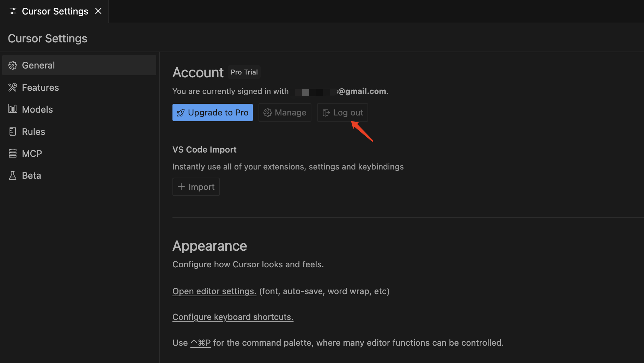Click the gear icon on Manage button
The width and height of the screenshot is (644, 363).
click(268, 113)
